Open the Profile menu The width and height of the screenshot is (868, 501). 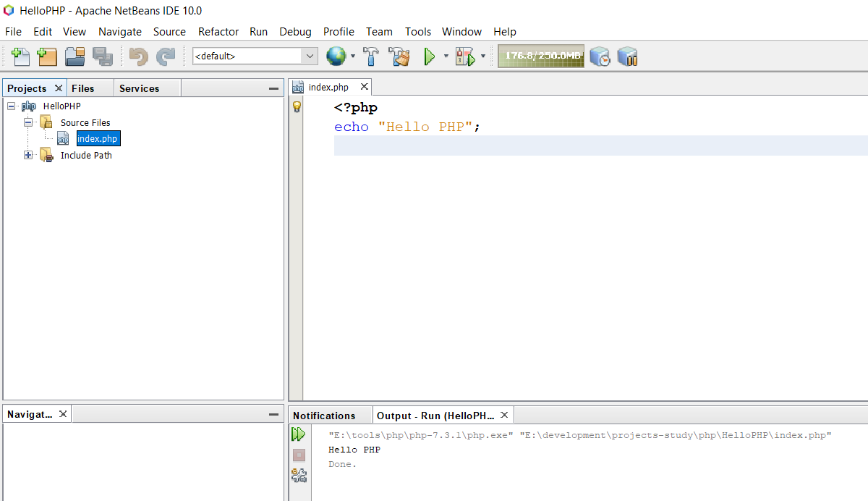[x=339, y=31]
